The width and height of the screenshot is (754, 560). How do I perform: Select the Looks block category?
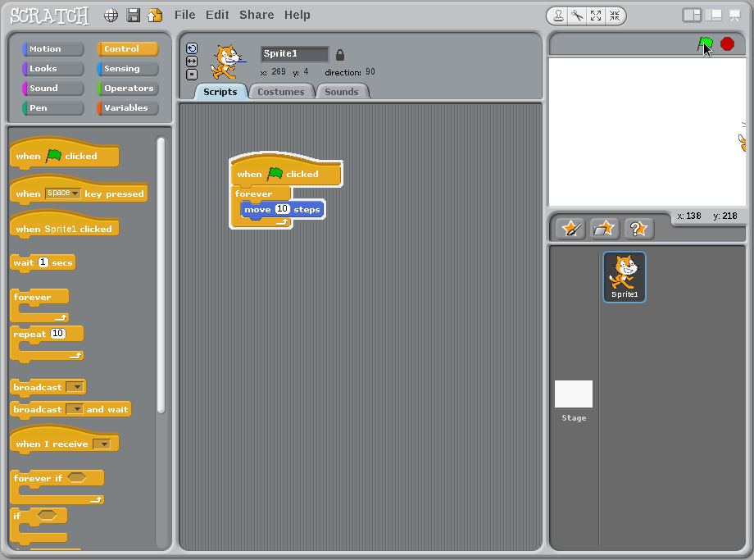tap(53, 68)
